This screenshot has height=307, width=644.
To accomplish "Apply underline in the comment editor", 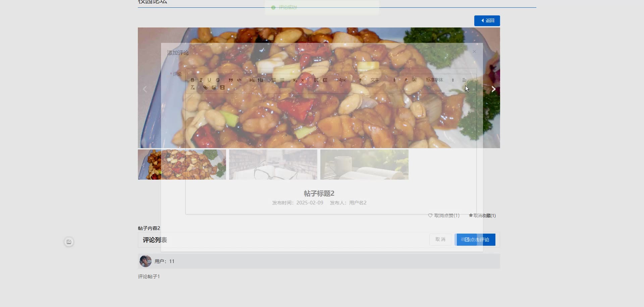I will coord(209,80).
